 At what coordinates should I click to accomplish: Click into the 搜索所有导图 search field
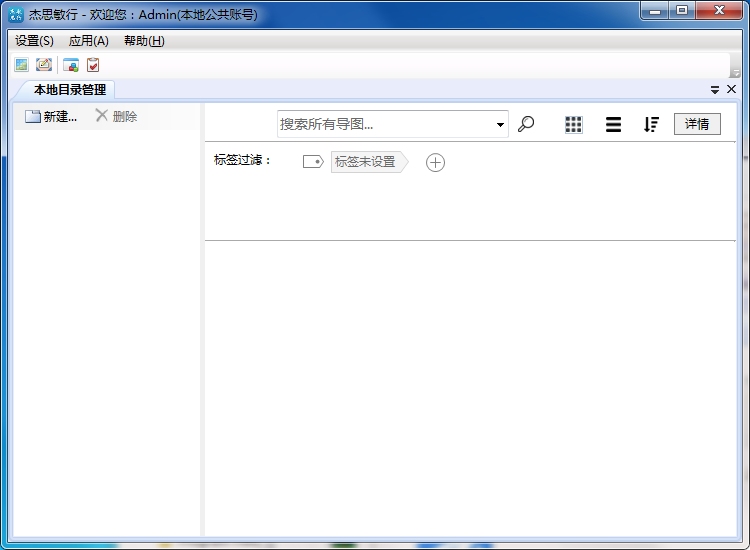(385, 124)
